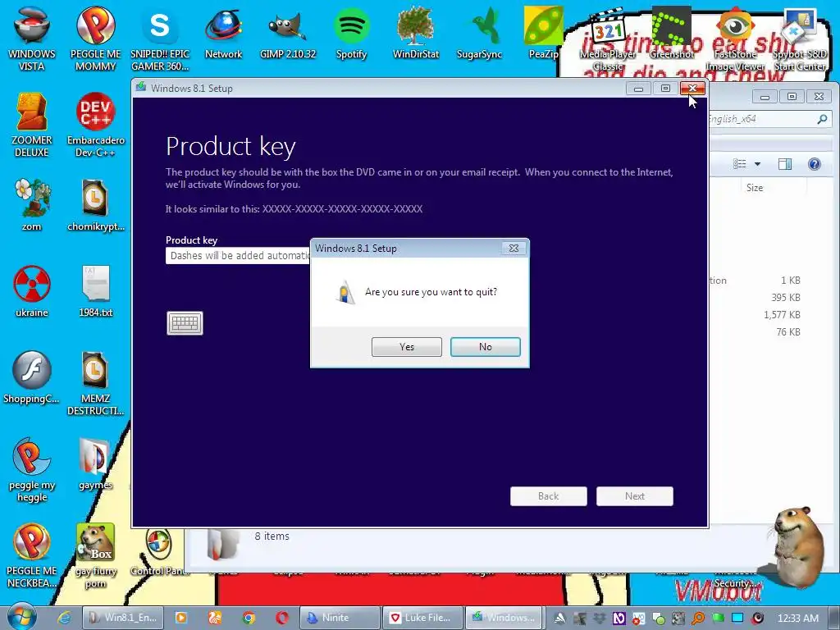Launch Embarcadero Dev-C++ from the desktop
Viewport: 840px width, 630px height.
click(x=95, y=125)
